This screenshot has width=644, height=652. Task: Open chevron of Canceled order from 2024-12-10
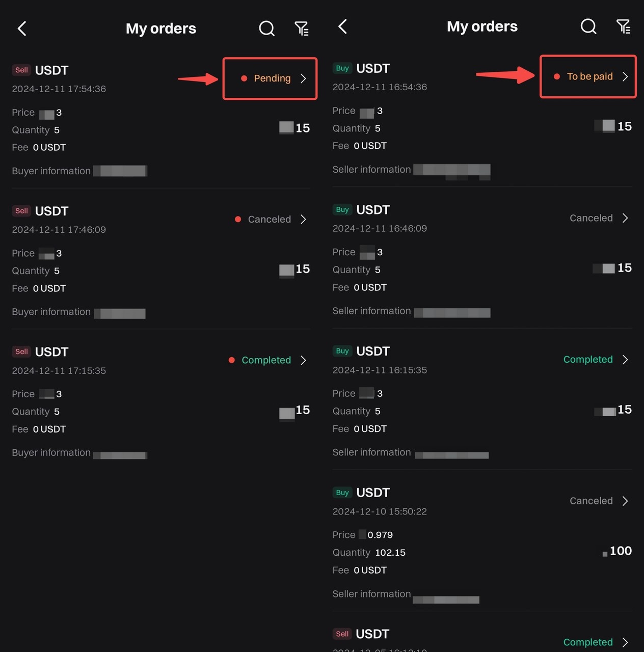[x=625, y=501]
